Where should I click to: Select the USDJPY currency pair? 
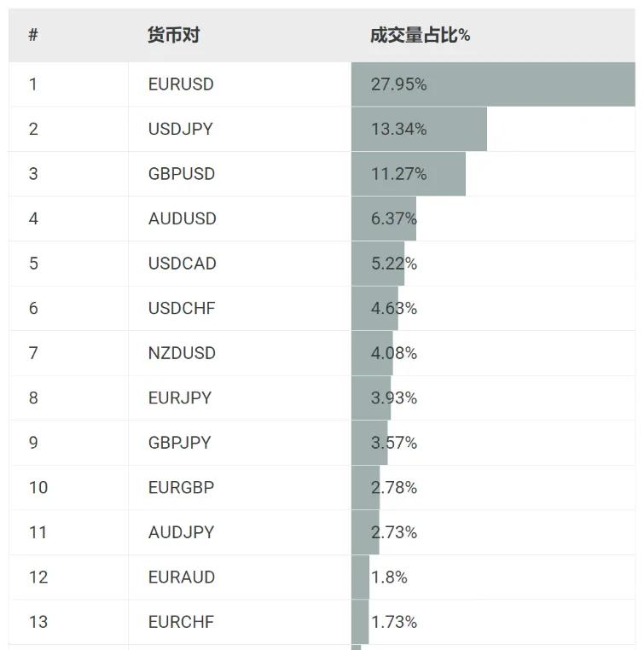tap(180, 129)
